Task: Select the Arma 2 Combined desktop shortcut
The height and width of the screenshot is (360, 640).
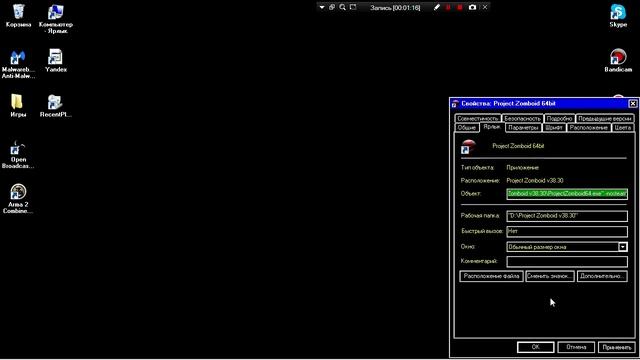Action: 18,199
